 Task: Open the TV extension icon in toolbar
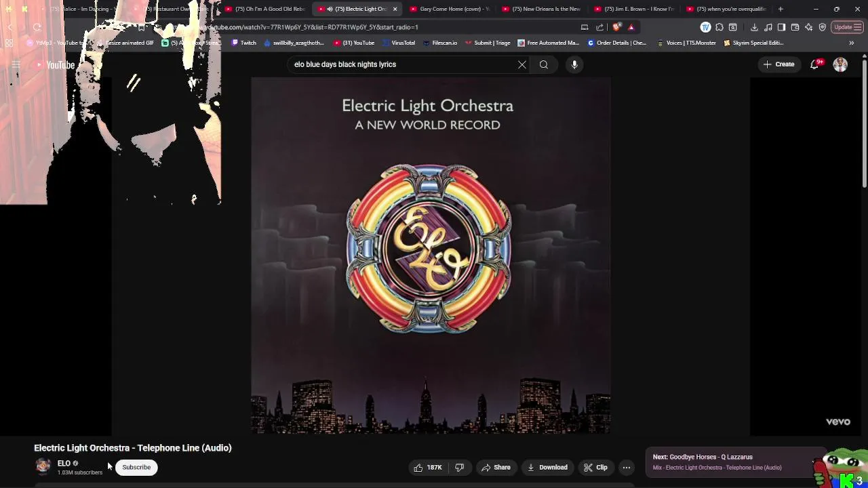[x=706, y=27]
